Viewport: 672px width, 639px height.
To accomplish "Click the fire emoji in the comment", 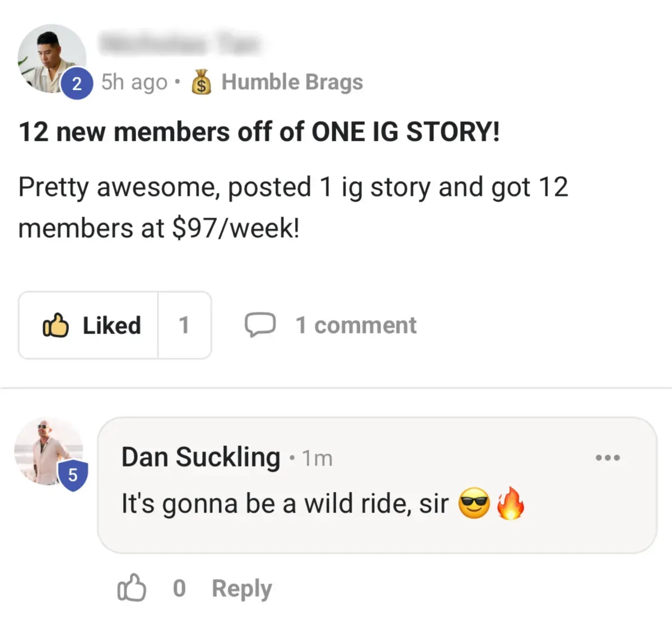I will [x=510, y=503].
